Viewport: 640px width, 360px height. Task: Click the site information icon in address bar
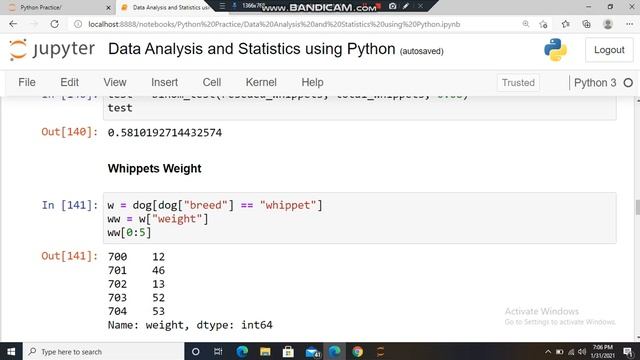click(x=78, y=24)
